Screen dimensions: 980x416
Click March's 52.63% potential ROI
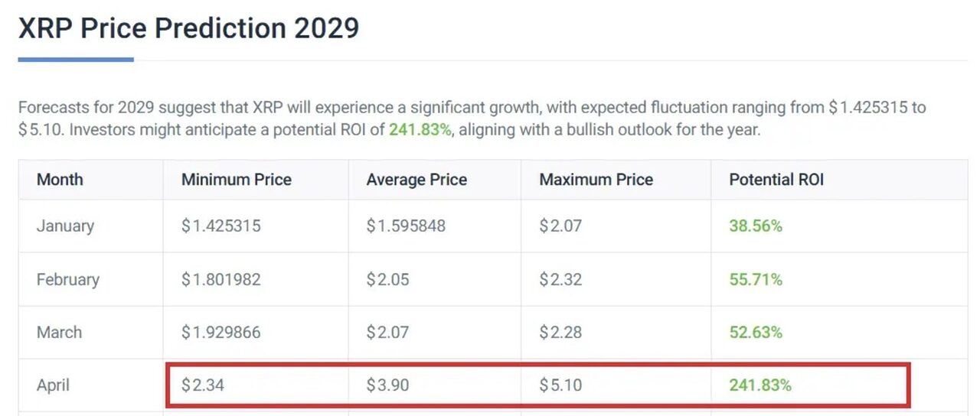(x=756, y=333)
